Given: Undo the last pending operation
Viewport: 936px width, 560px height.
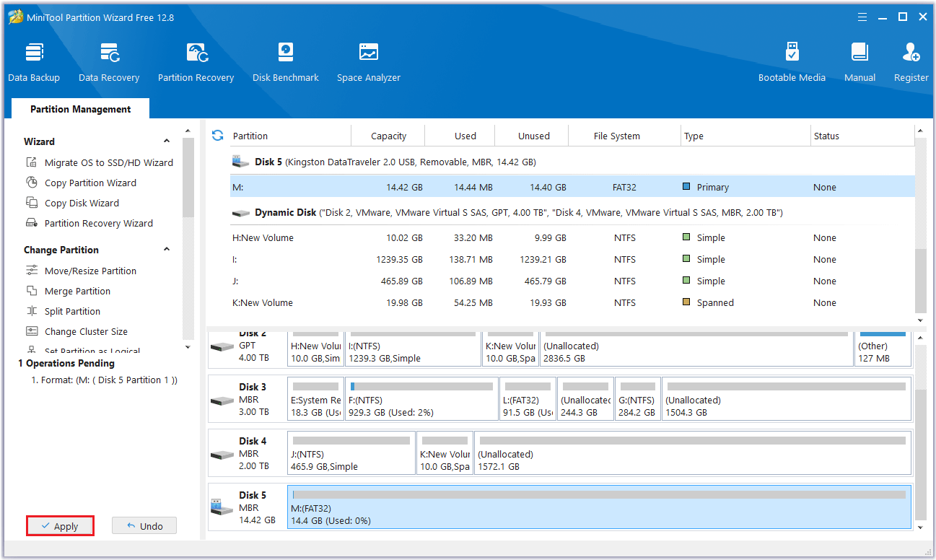Looking at the screenshot, I should click(x=144, y=526).
